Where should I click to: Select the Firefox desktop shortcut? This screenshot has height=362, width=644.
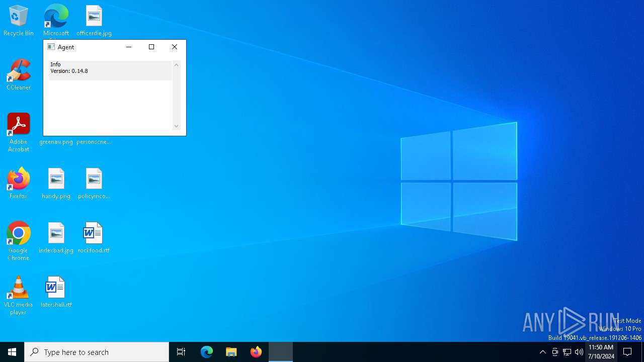pos(19,184)
